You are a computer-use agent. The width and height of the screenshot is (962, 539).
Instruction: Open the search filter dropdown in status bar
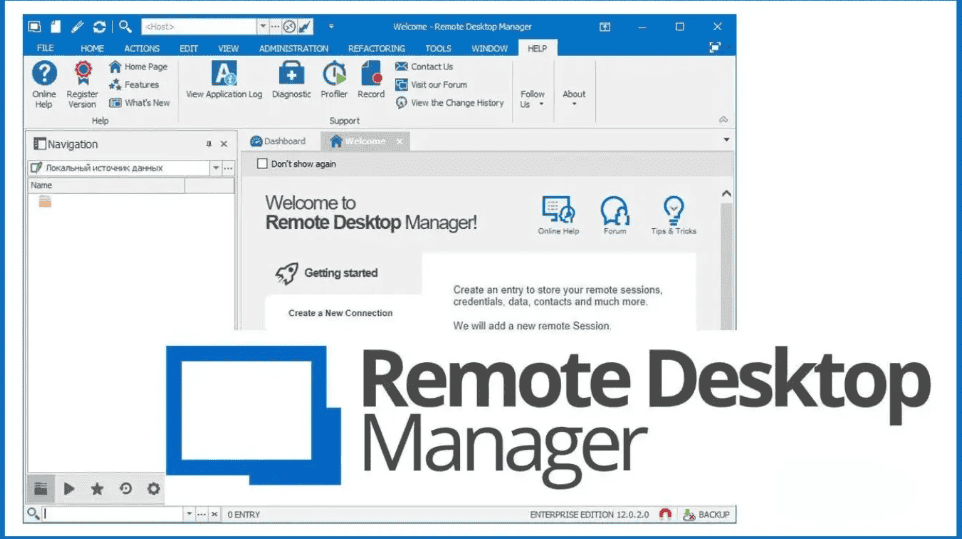point(189,514)
